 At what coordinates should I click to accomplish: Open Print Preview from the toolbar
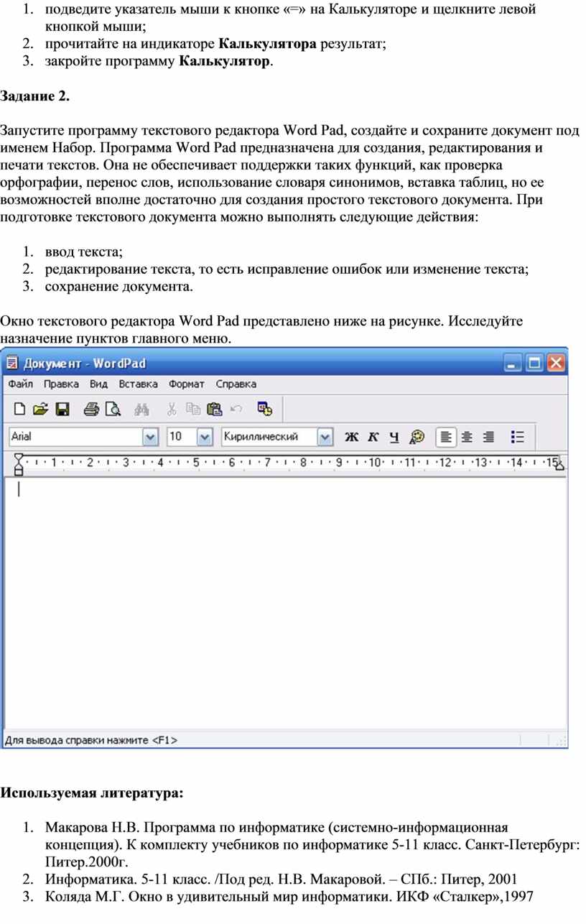(113, 409)
